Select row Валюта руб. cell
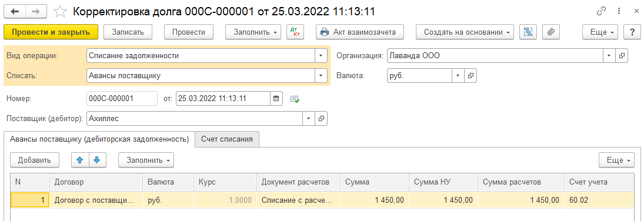 (168, 200)
